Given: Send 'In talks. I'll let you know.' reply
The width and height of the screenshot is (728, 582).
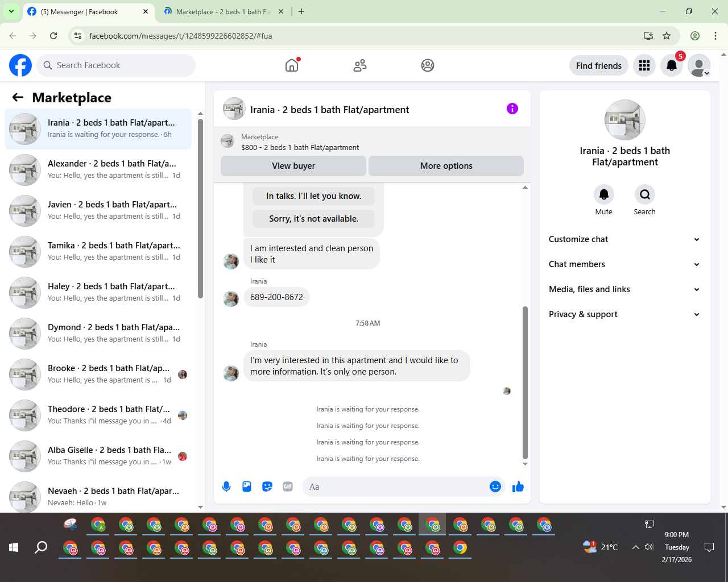Looking at the screenshot, I should [x=314, y=196].
